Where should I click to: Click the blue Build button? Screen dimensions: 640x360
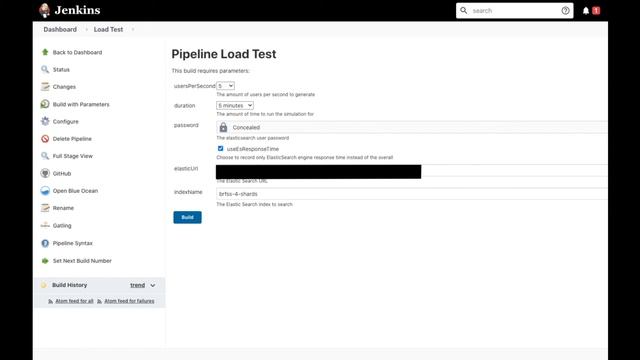click(187, 217)
